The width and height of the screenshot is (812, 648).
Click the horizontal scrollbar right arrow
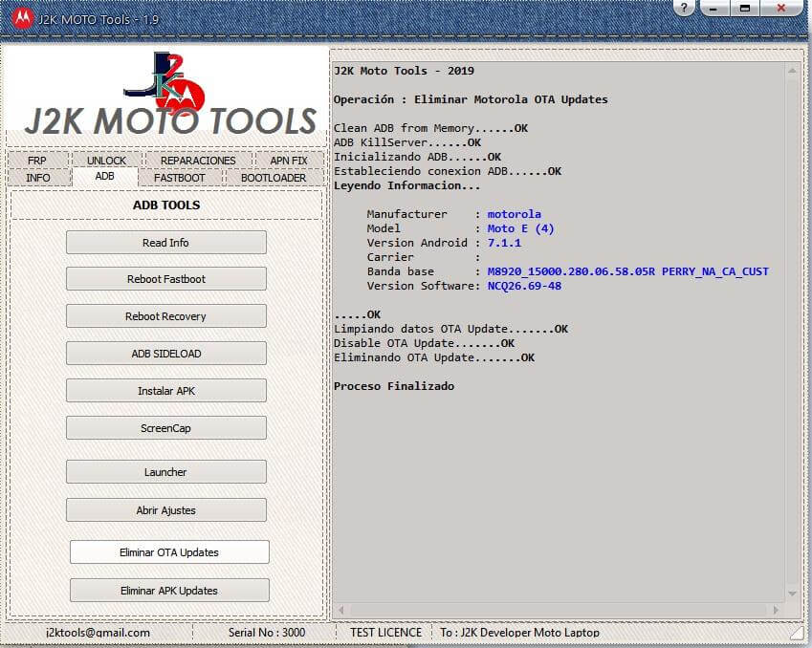pos(776,610)
